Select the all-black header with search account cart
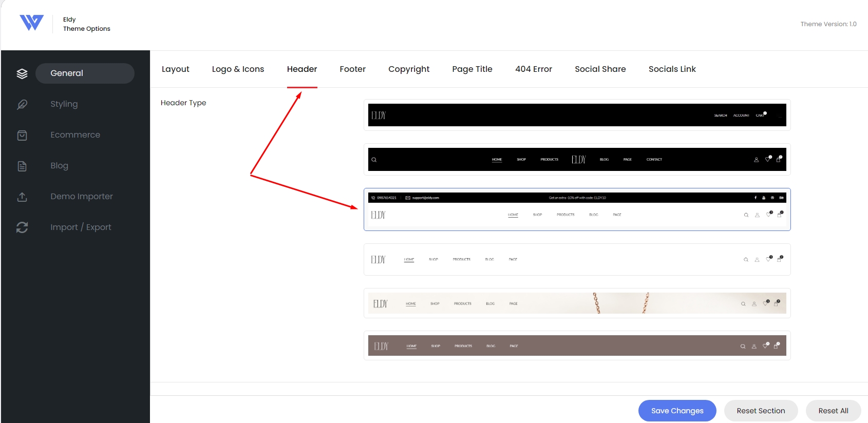 [577, 115]
